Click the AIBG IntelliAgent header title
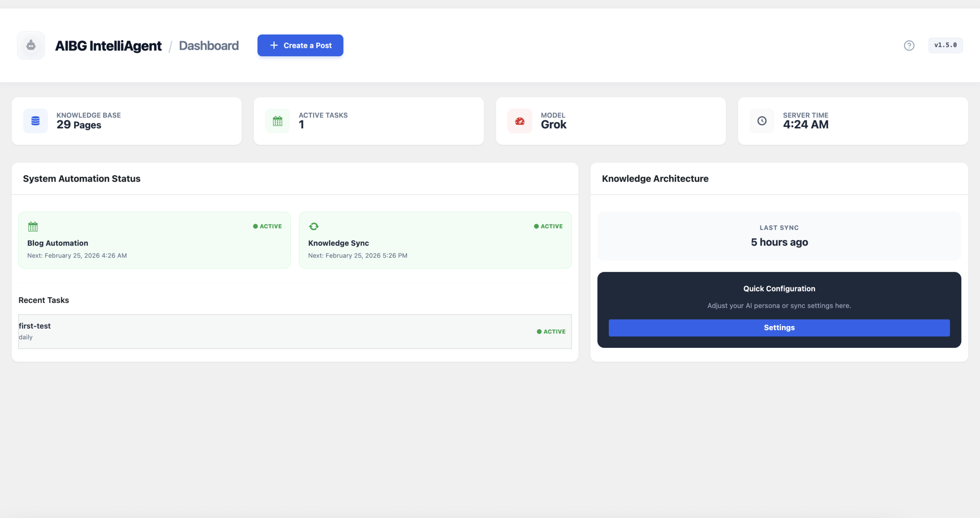 tap(108, 45)
